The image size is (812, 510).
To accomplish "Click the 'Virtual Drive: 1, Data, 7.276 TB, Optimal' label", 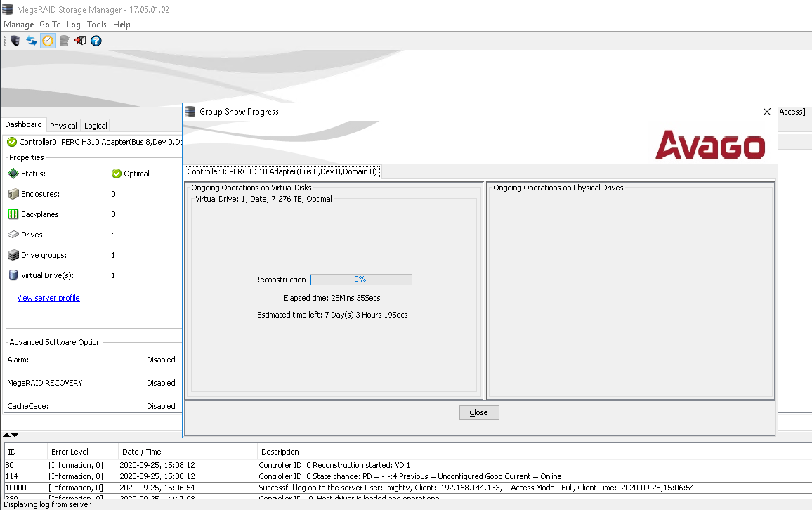I will click(263, 199).
